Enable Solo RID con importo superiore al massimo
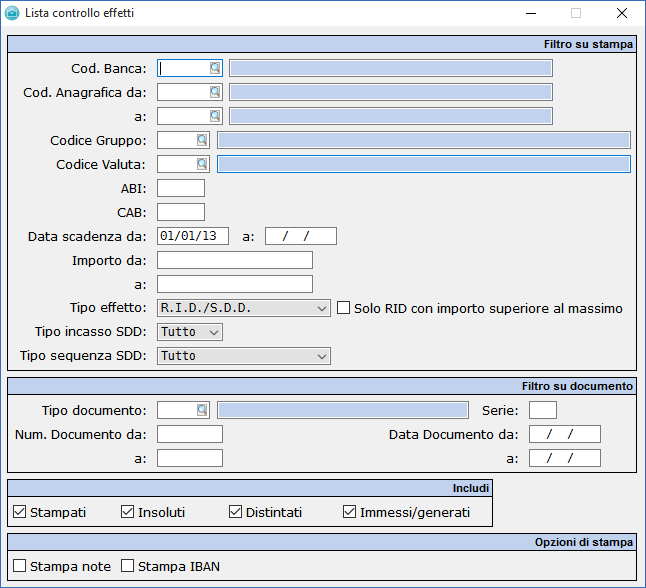This screenshot has width=646, height=588. tap(343, 308)
